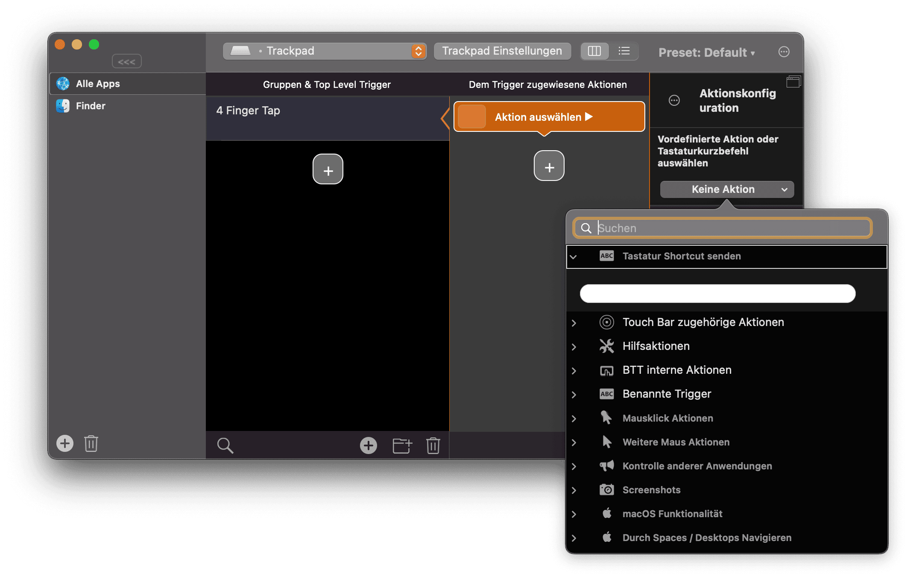The width and height of the screenshot is (919, 588).
Task: Collapse sidebar with <<< button
Action: (127, 61)
